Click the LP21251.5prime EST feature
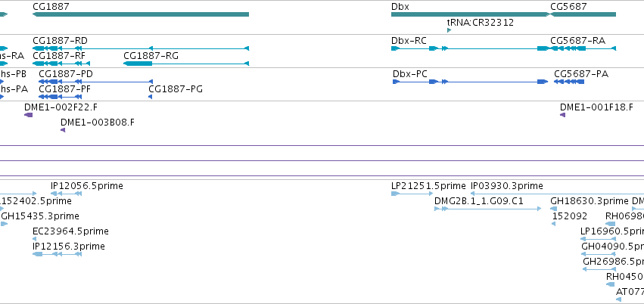This screenshot has width=644, height=304. tap(412, 194)
